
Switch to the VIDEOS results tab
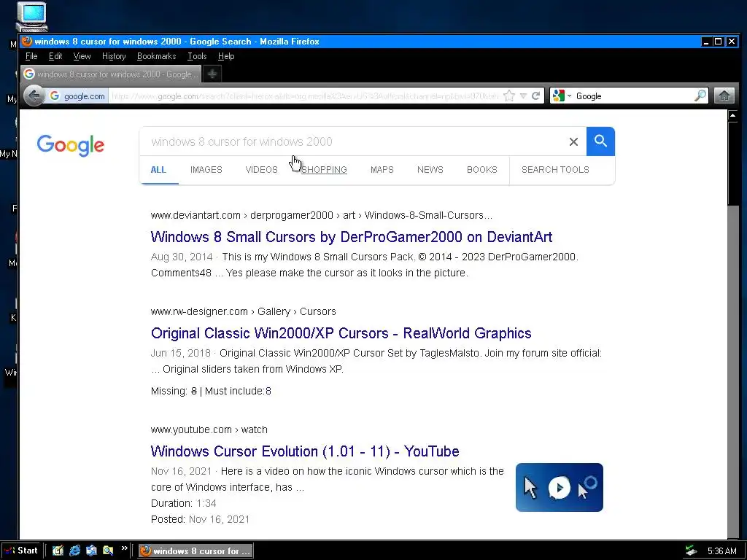click(x=262, y=170)
